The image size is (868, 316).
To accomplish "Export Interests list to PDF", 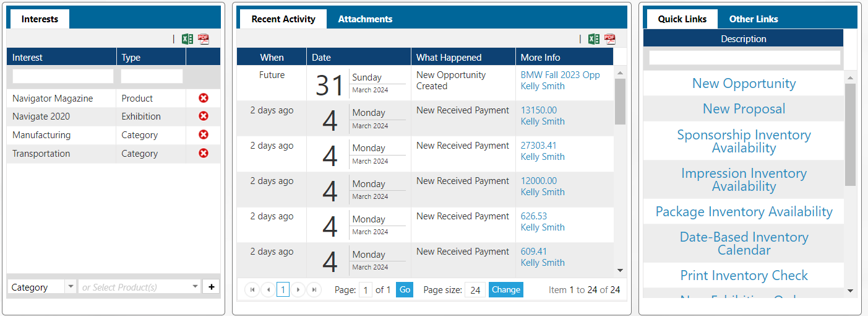I will pyautogui.click(x=204, y=39).
